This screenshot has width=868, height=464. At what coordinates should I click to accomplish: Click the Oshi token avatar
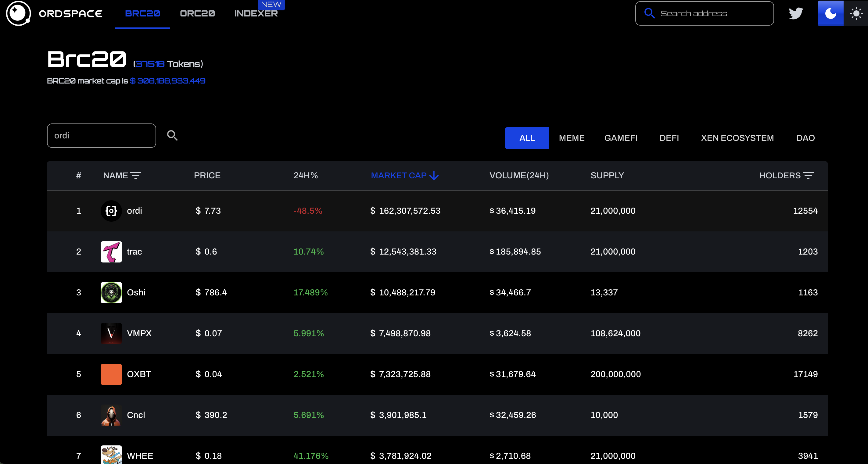click(x=111, y=292)
